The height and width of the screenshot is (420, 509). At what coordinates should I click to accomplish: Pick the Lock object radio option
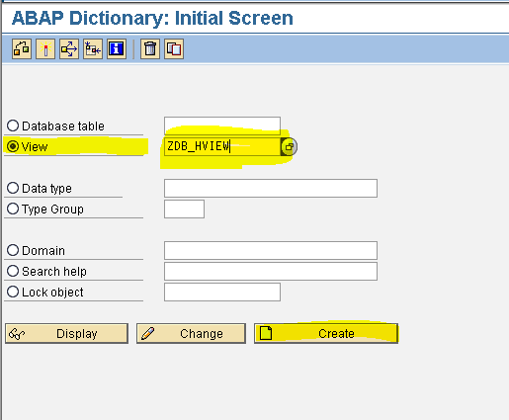pyautogui.click(x=13, y=292)
